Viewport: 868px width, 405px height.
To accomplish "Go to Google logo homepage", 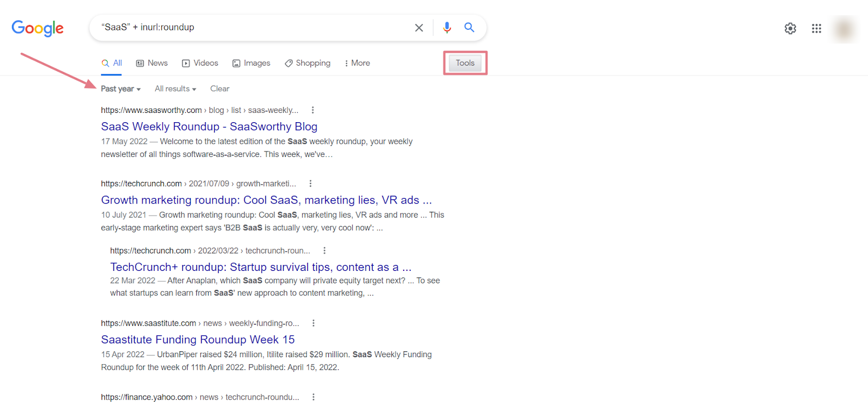I will click(x=37, y=28).
